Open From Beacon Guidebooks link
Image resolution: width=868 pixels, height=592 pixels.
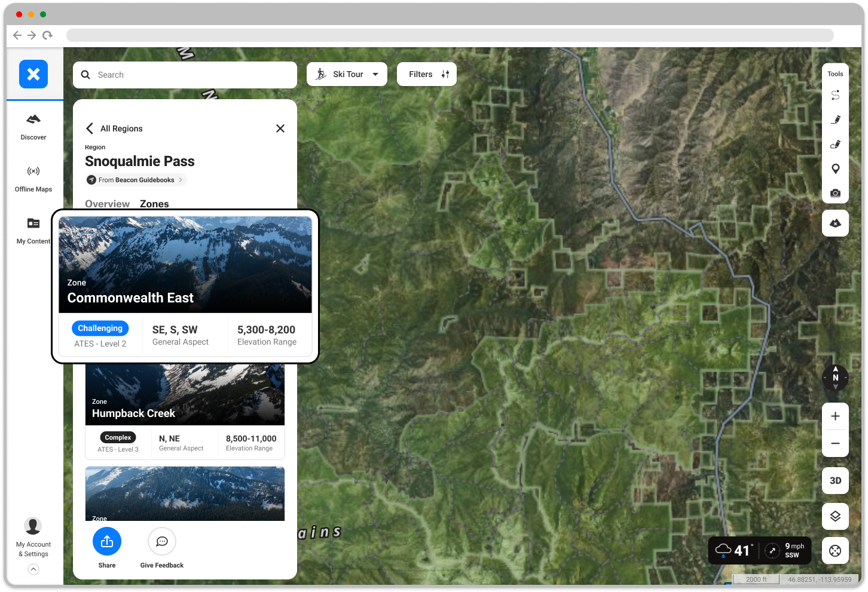tap(136, 180)
